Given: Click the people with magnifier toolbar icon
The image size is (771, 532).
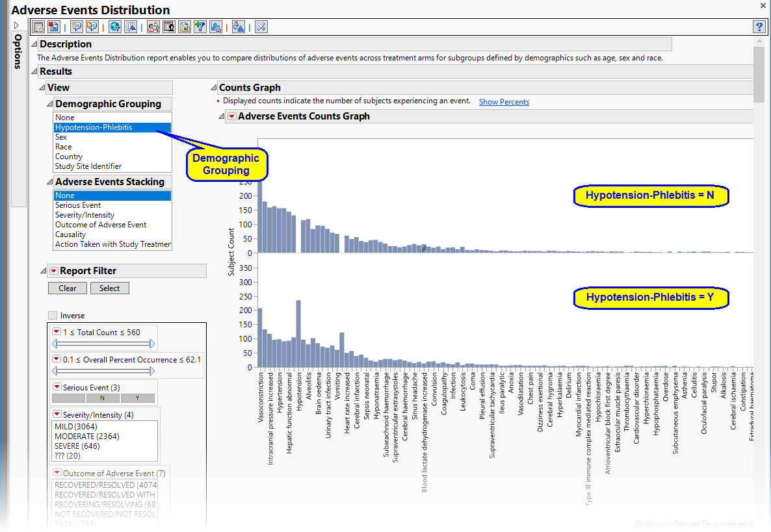Looking at the screenshot, I should (153, 27).
